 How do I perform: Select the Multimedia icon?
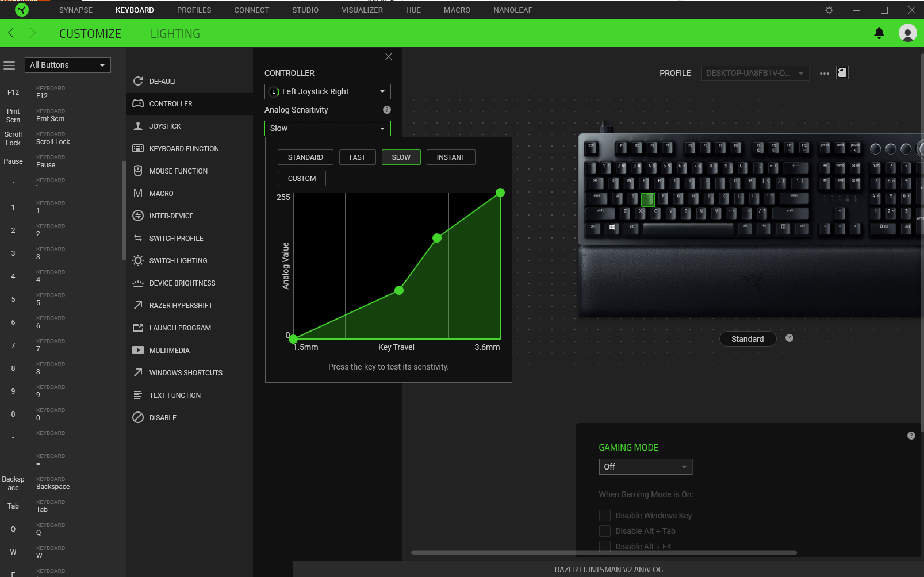(x=138, y=350)
